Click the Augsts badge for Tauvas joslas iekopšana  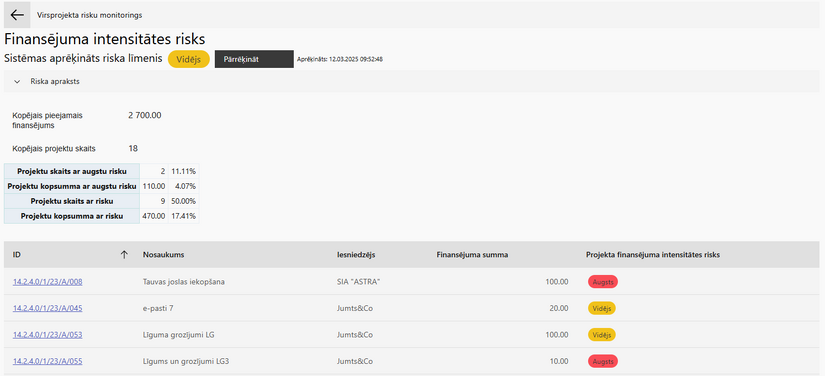pos(603,282)
